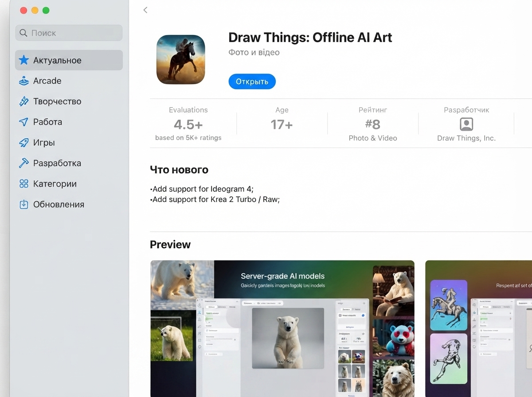Open the Server-grade AI models preview screenshot
The image size is (532, 397).
click(282, 328)
